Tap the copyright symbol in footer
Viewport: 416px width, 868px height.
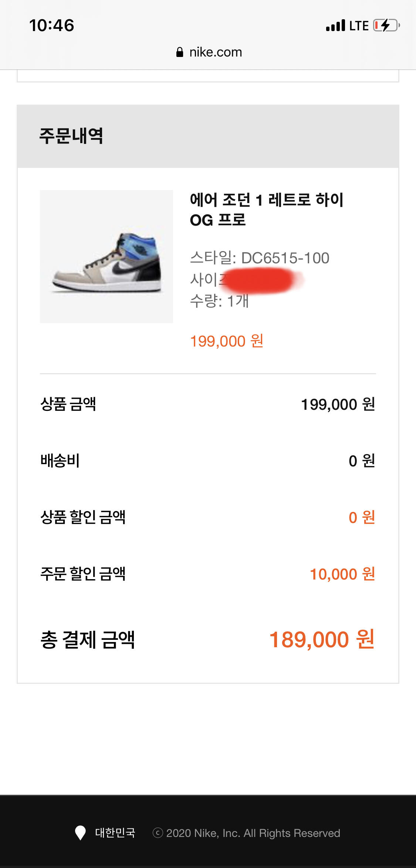pos(158,833)
